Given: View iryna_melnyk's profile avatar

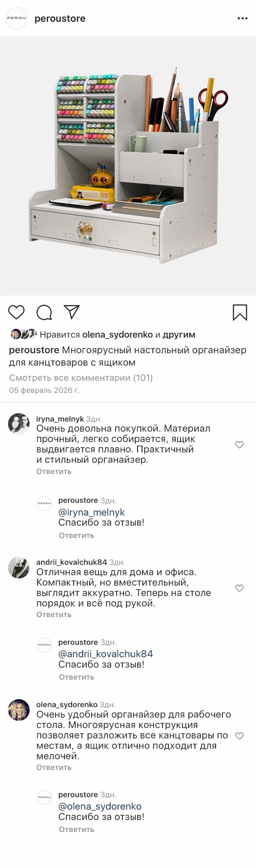Looking at the screenshot, I should [x=19, y=424].
